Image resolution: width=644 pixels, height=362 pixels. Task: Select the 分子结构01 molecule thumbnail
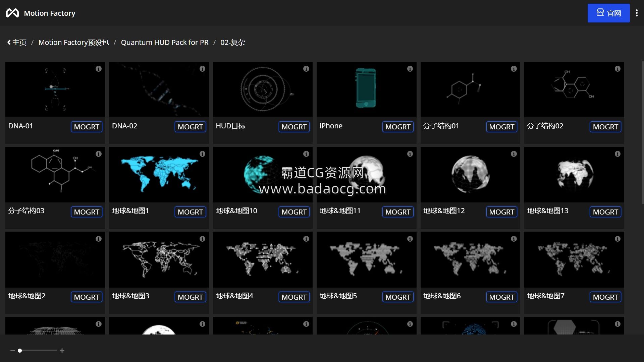470,89
